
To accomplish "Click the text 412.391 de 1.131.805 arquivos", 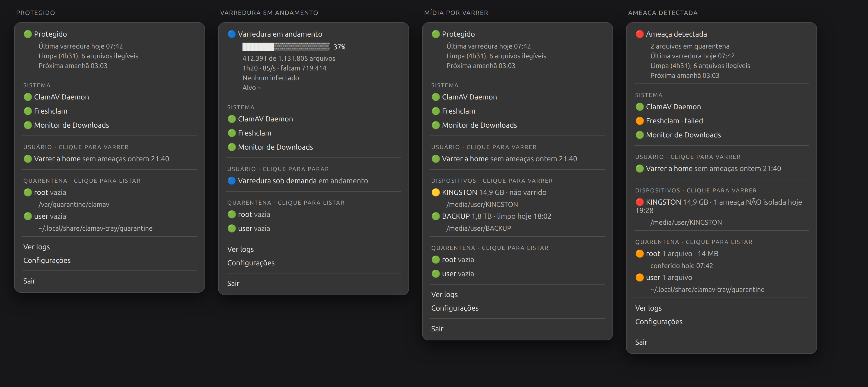I will (289, 59).
